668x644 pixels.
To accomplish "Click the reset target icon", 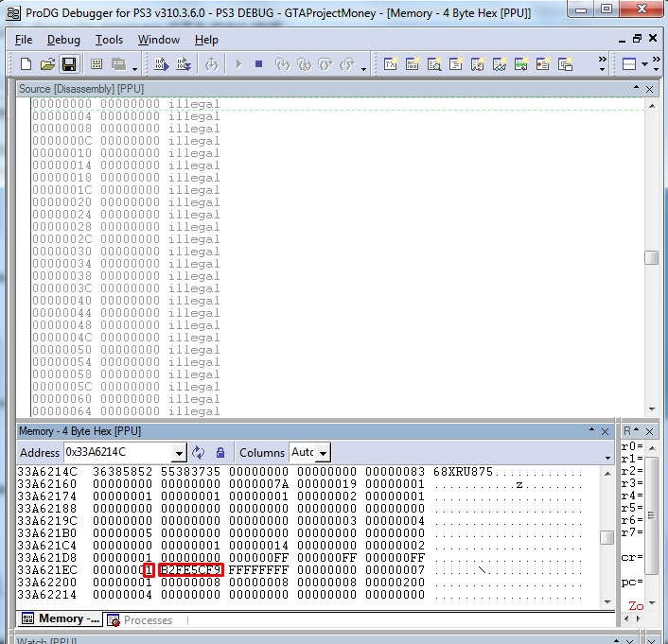I will (212, 64).
